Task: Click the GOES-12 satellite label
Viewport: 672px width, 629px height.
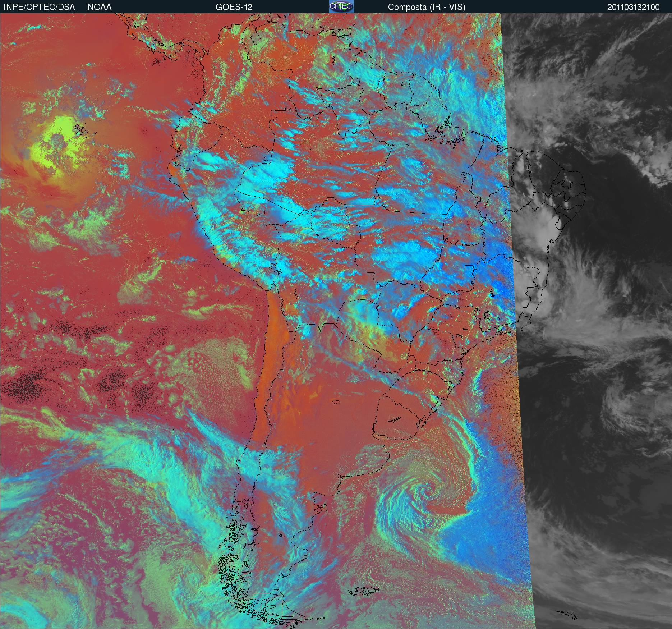Action: (234, 7)
